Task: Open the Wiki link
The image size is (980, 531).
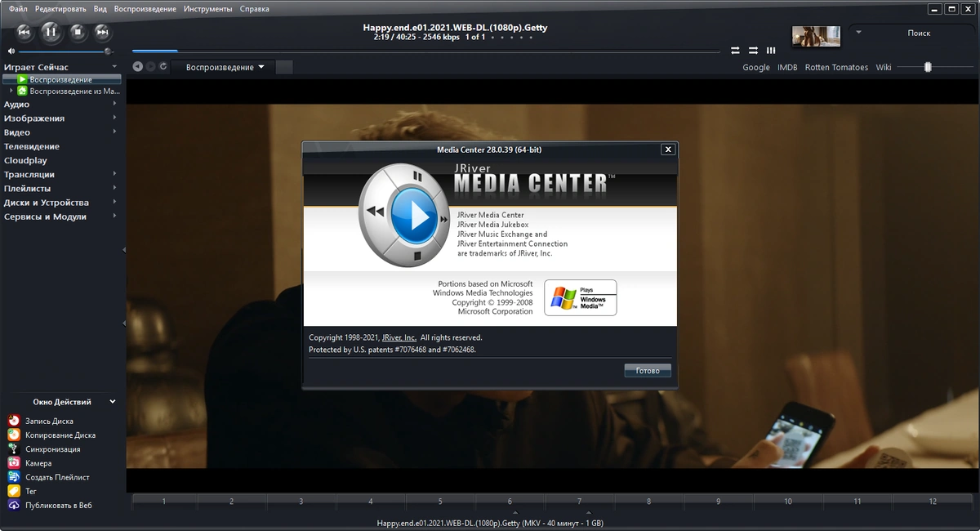Action: coord(884,68)
